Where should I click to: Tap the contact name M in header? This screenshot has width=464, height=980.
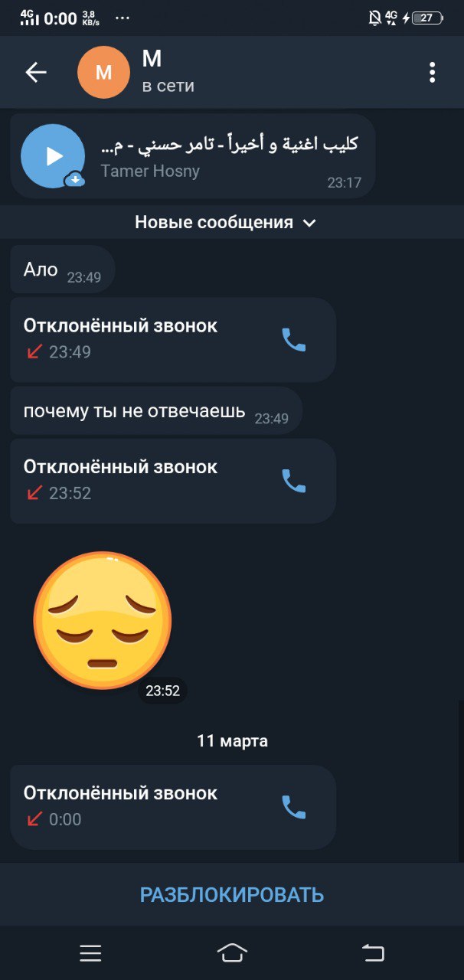point(152,58)
